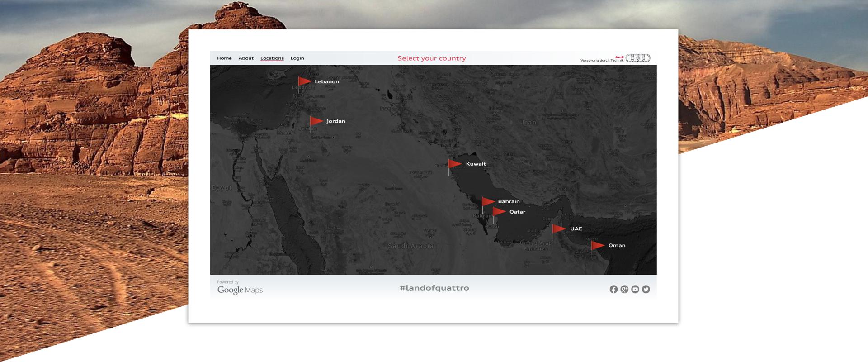This screenshot has width=868, height=362.
Task: Choose the Kuwait flag marker
Action: [x=454, y=164]
